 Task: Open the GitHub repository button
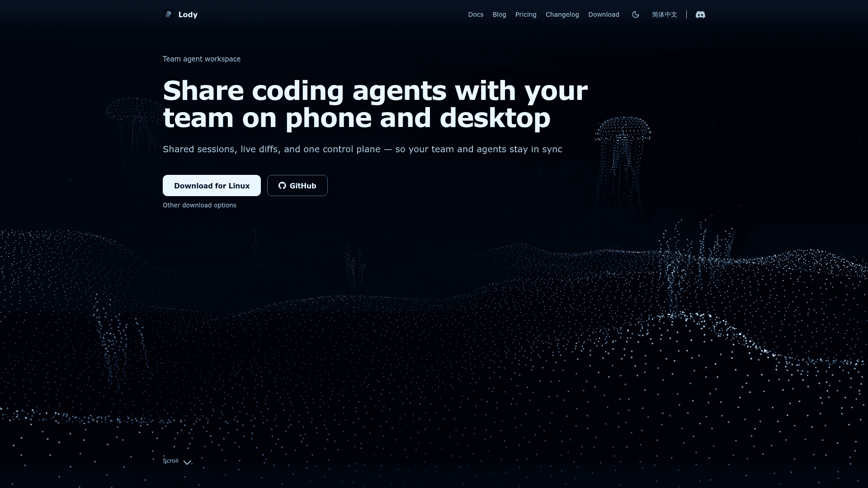click(297, 185)
